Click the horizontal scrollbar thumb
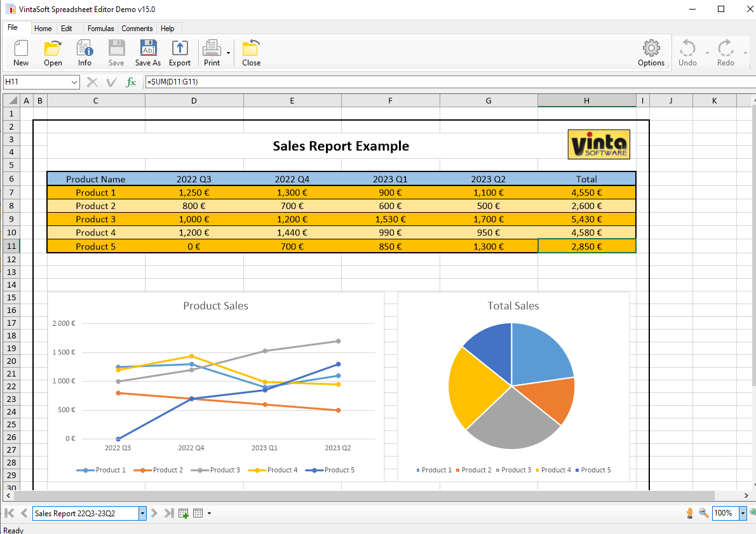The height and width of the screenshot is (534, 756). (365, 495)
